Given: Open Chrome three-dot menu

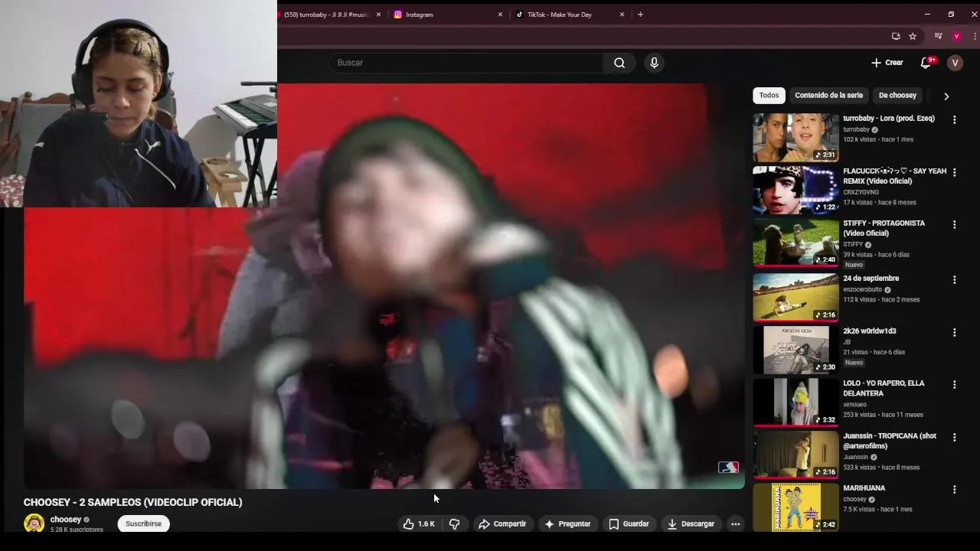Looking at the screenshot, I should pos(974,36).
